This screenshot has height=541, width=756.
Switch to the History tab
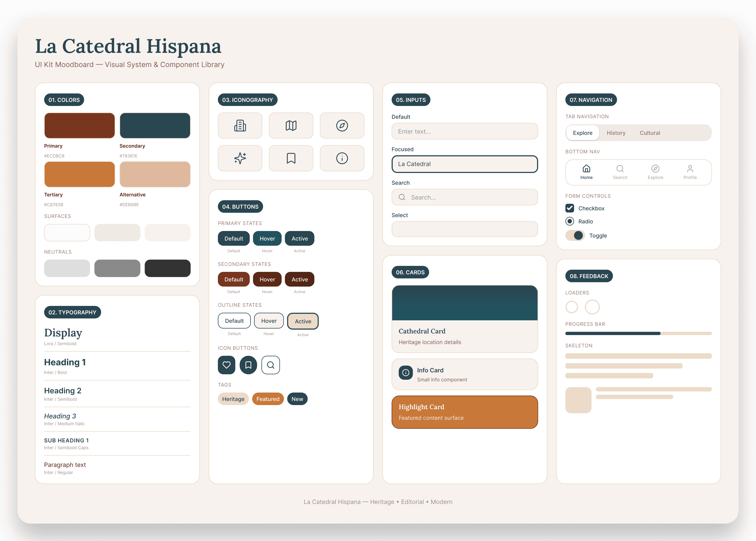coord(616,133)
